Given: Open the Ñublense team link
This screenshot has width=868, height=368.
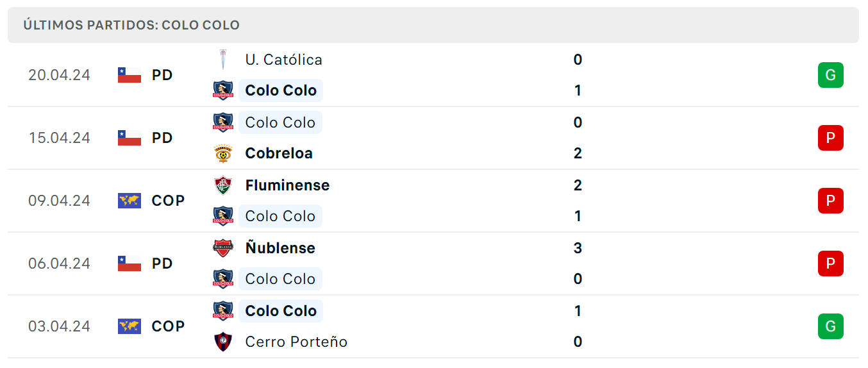Looking at the screenshot, I should tap(280, 248).
